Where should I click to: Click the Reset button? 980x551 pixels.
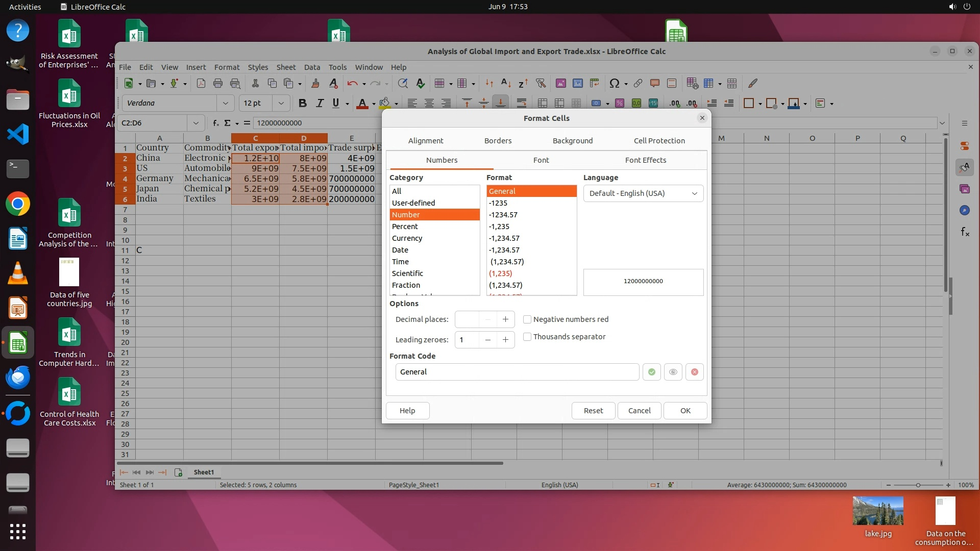(x=593, y=411)
